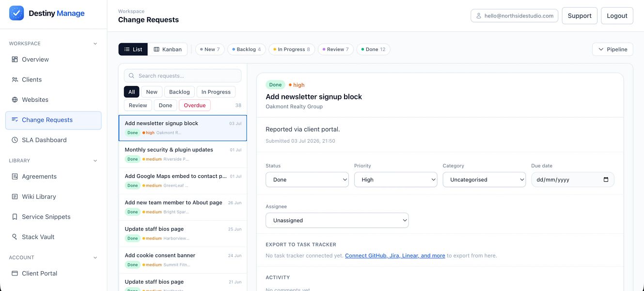Viewport: 644px width, 291px height.
Task: Click the Clients people icon
Action: (x=15, y=80)
